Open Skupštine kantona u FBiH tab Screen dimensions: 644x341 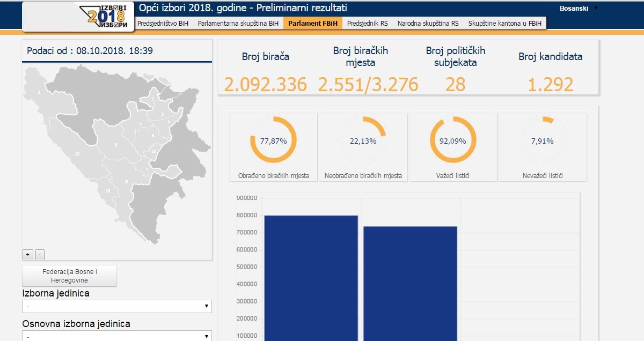(505, 24)
